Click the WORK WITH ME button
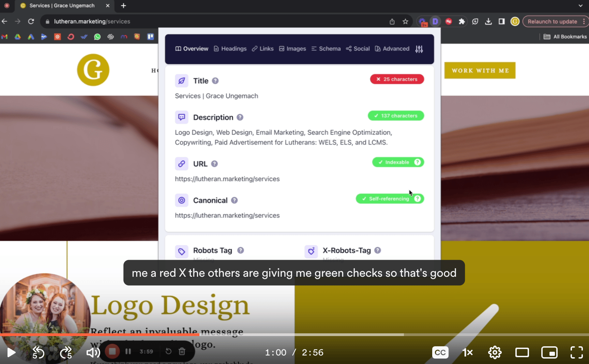Screen dimensions: 589x364 [x=480, y=71]
